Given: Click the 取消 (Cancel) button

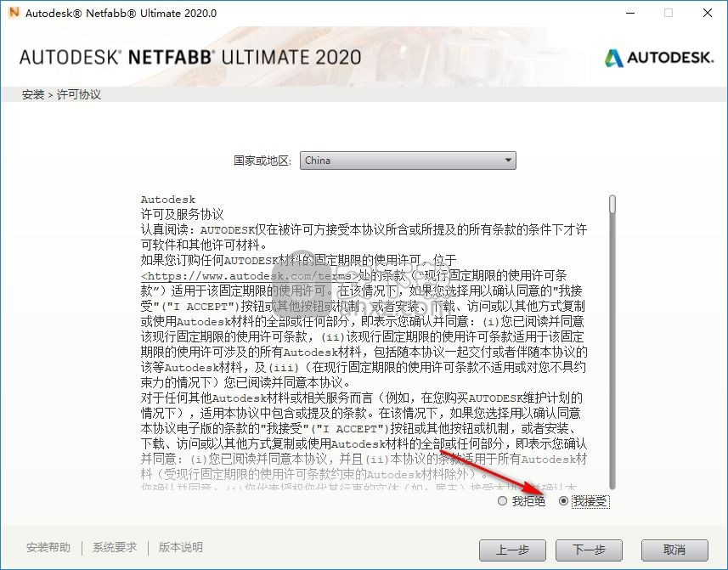Looking at the screenshot, I should point(674,550).
